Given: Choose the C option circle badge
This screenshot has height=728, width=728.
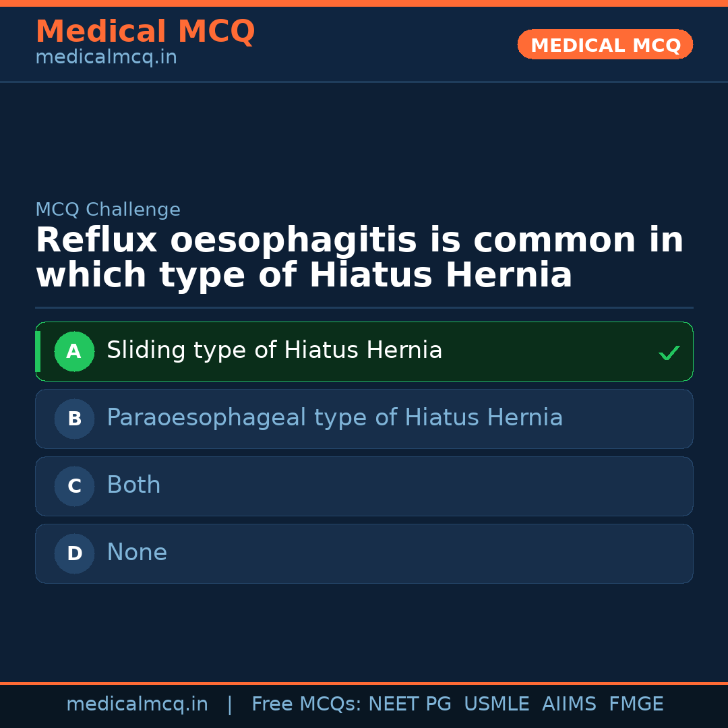Looking at the screenshot, I should tap(74, 486).
